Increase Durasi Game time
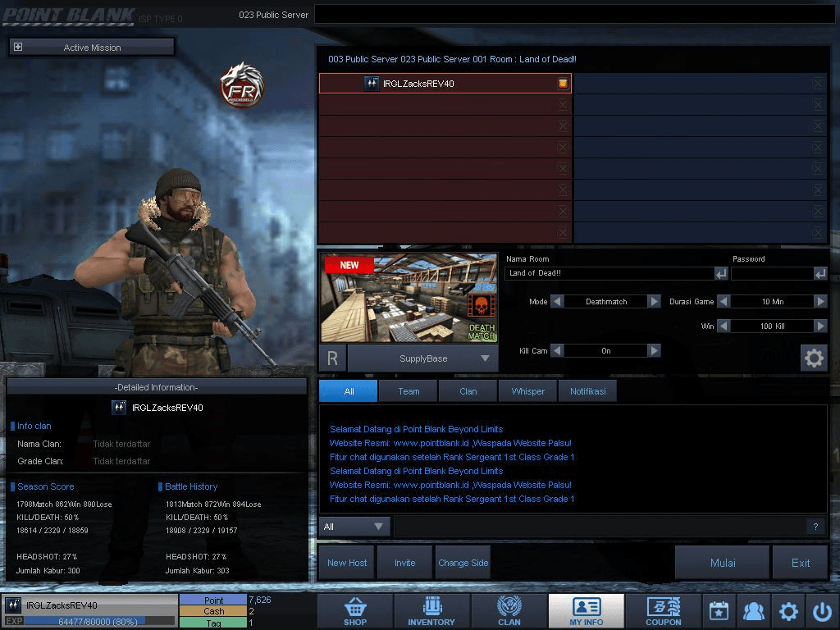This screenshot has height=630, width=840. pyautogui.click(x=820, y=302)
